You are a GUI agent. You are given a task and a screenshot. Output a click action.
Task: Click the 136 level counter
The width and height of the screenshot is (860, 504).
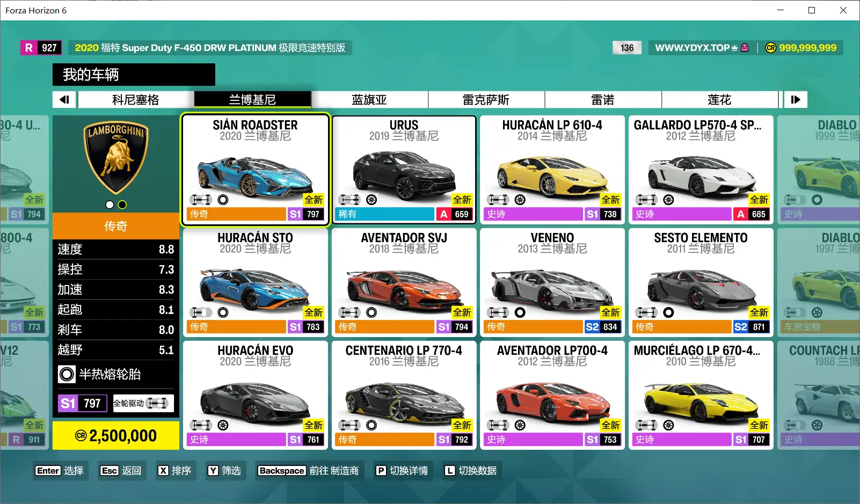pos(627,48)
